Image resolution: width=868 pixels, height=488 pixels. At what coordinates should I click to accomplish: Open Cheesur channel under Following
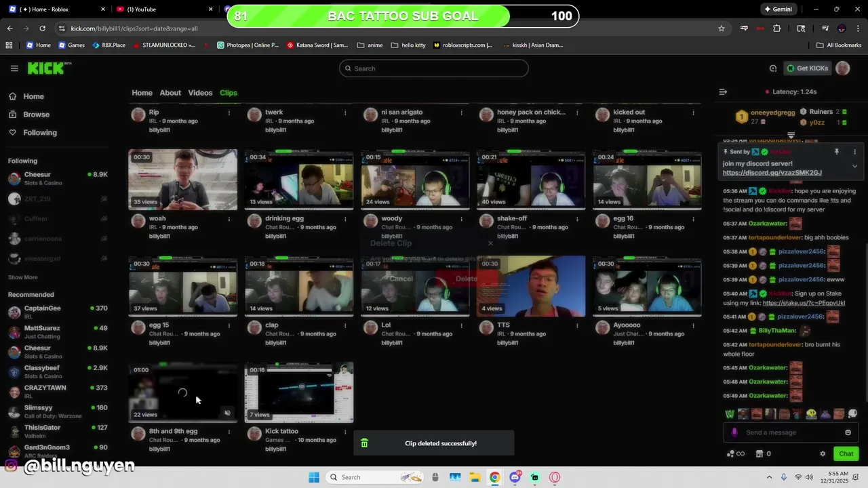[58, 179]
